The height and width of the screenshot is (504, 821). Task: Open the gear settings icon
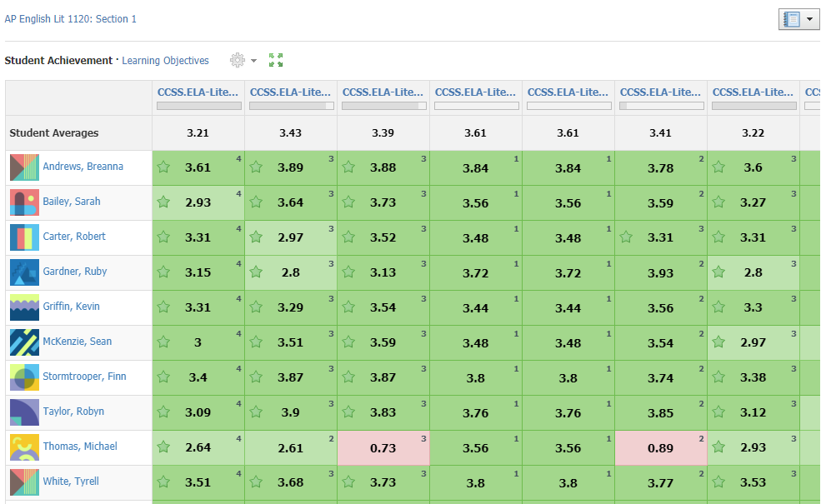238,60
